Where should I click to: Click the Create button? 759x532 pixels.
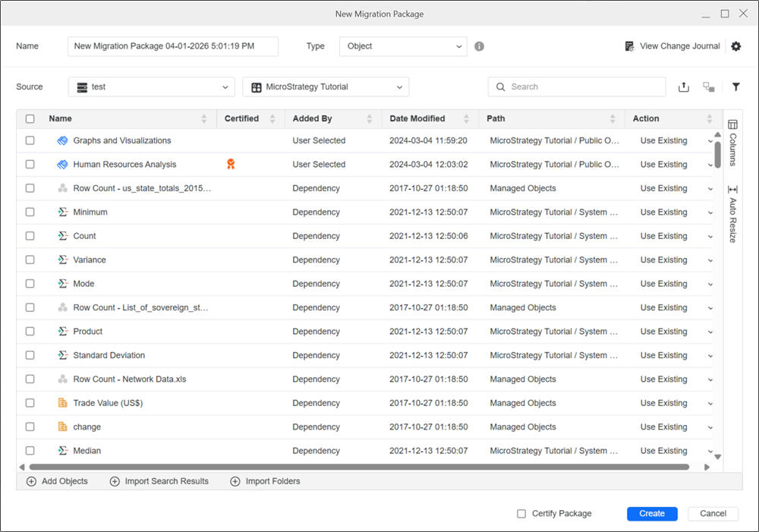pyautogui.click(x=651, y=514)
